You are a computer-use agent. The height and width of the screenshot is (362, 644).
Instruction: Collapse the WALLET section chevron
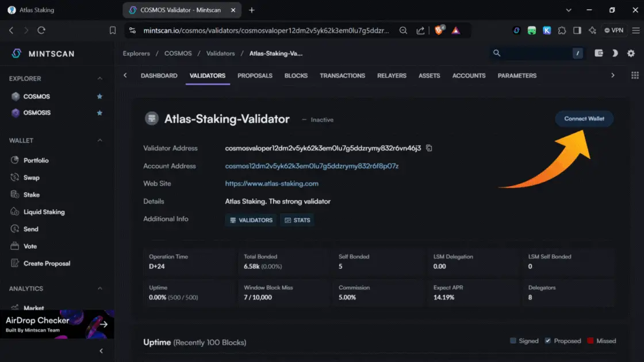click(x=99, y=141)
